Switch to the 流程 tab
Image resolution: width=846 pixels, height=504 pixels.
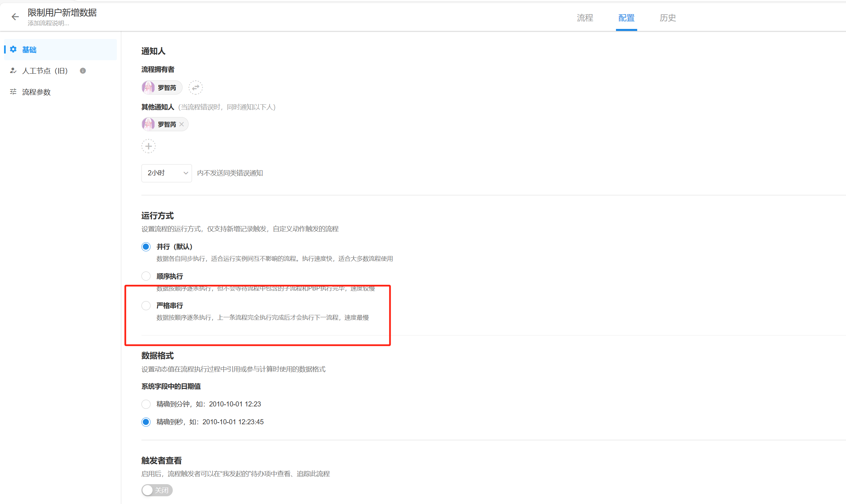(585, 17)
